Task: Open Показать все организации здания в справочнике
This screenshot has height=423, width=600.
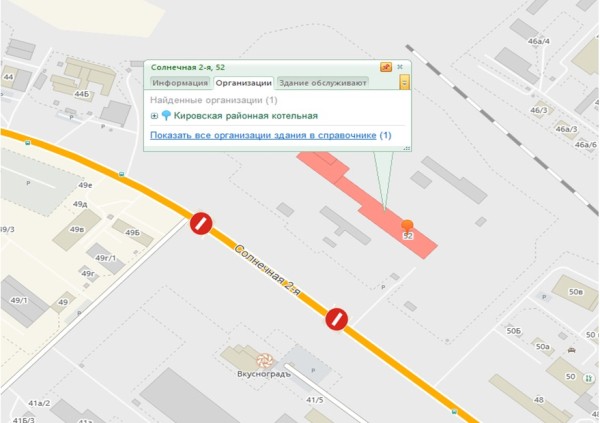Action: tap(263, 135)
